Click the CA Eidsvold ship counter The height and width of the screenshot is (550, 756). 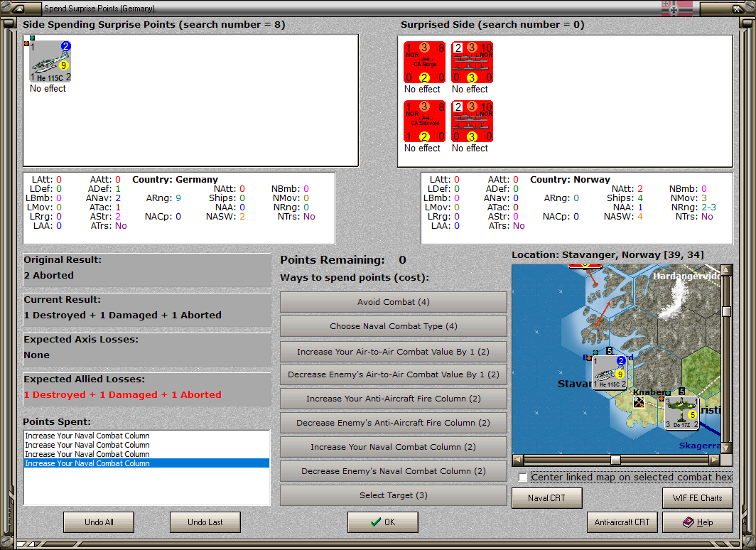point(424,121)
